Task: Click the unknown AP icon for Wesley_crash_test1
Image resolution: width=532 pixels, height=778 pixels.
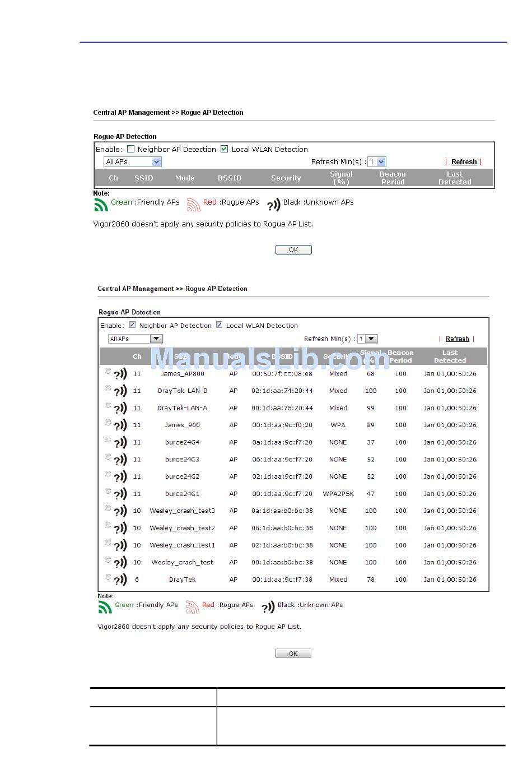Action: pos(120,546)
